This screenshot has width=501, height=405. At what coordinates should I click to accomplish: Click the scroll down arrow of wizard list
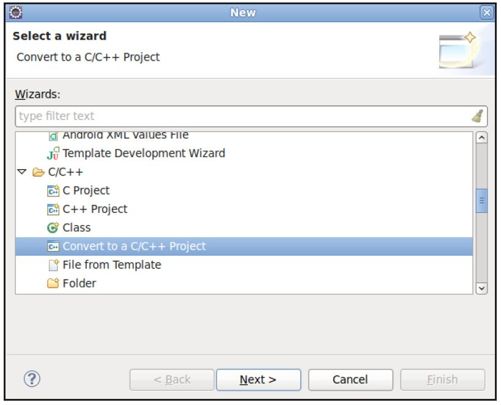pyautogui.click(x=481, y=288)
